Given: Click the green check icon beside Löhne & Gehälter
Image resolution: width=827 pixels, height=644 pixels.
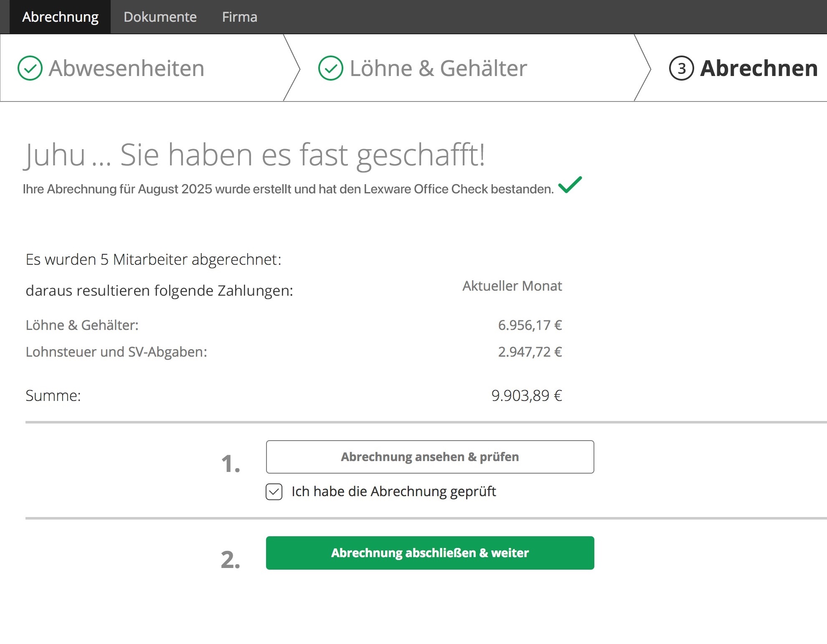Looking at the screenshot, I should (330, 68).
